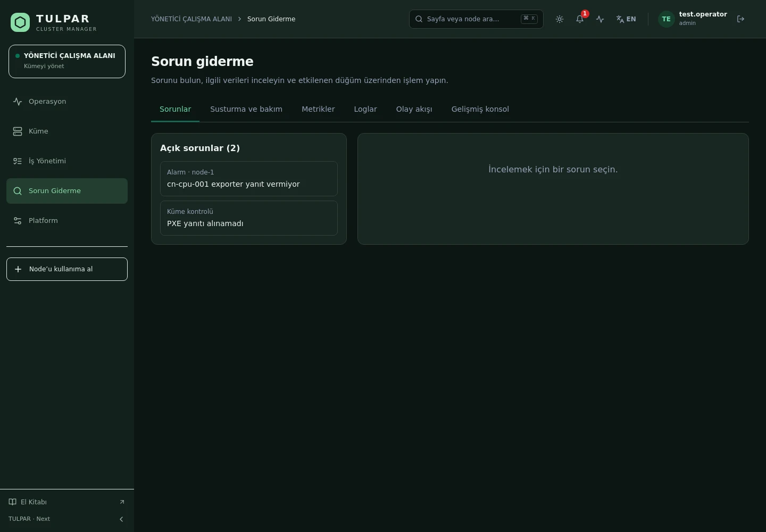
Task: Click the TULPAR · Next version text
Action: (29, 519)
